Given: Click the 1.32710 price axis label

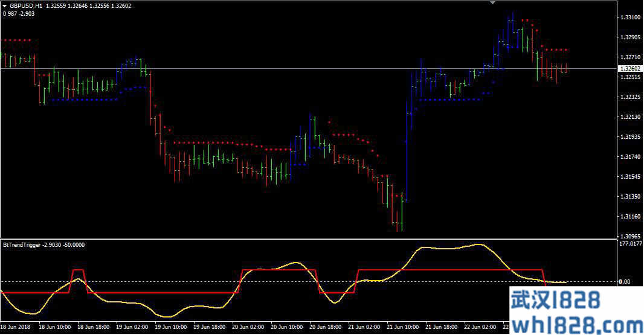Looking at the screenshot, I should (630, 57).
